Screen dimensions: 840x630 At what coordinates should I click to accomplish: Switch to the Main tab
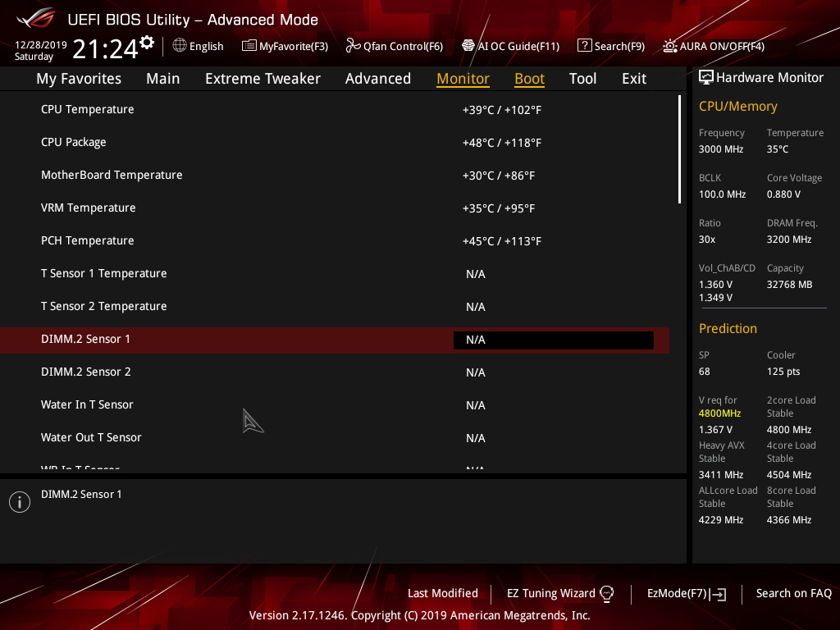[x=163, y=79]
